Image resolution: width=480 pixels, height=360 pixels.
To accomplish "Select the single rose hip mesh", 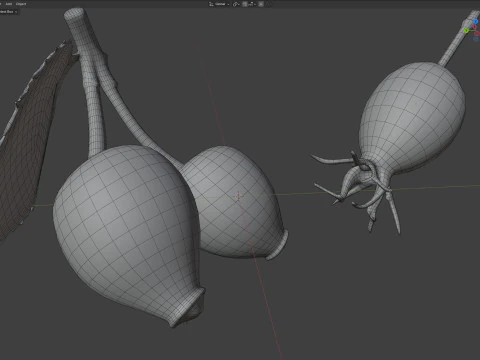I will click(x=413, y=117).
